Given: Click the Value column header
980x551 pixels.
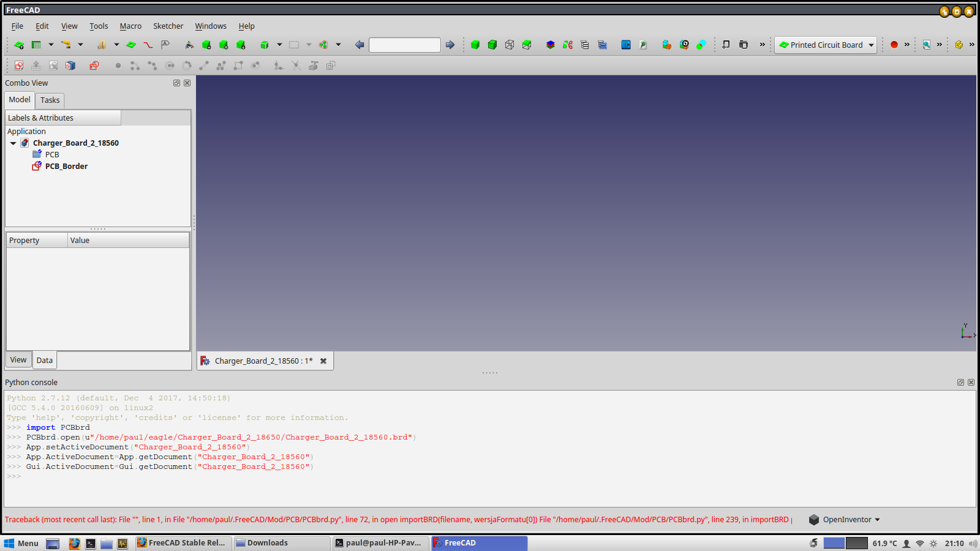Looking at the screenshot, I should point(128,241).
